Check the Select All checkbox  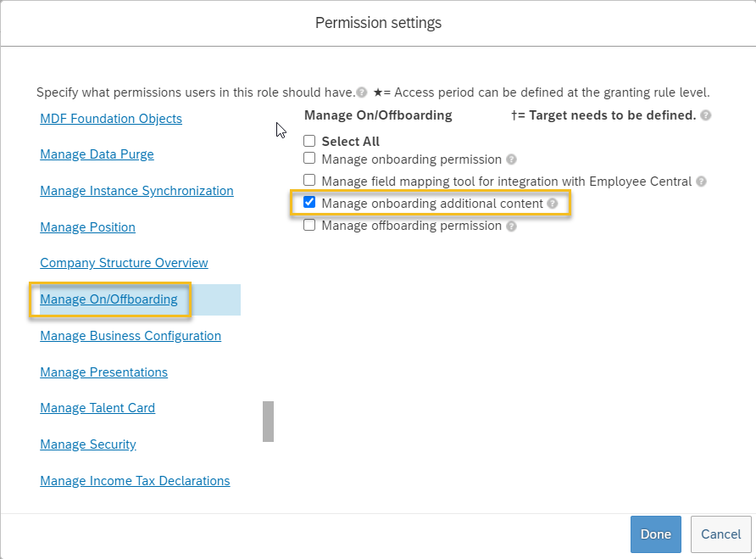[309, 141]
